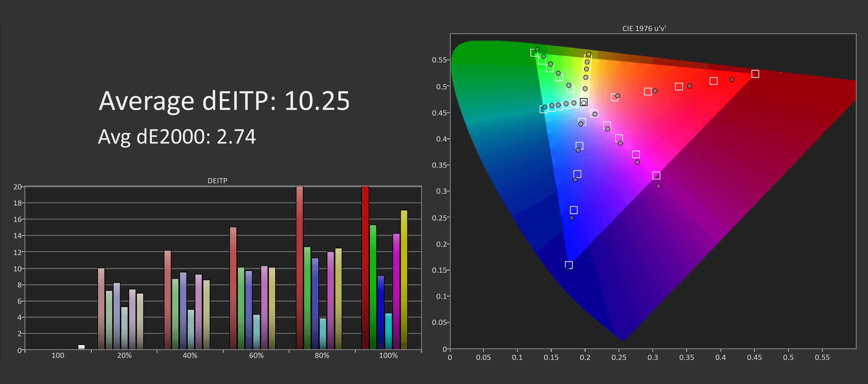The width and height of the screenshot is (868, 384).
Task: Click the CIE 1976 u'v' chart title
Action: (x=644, y=28)
